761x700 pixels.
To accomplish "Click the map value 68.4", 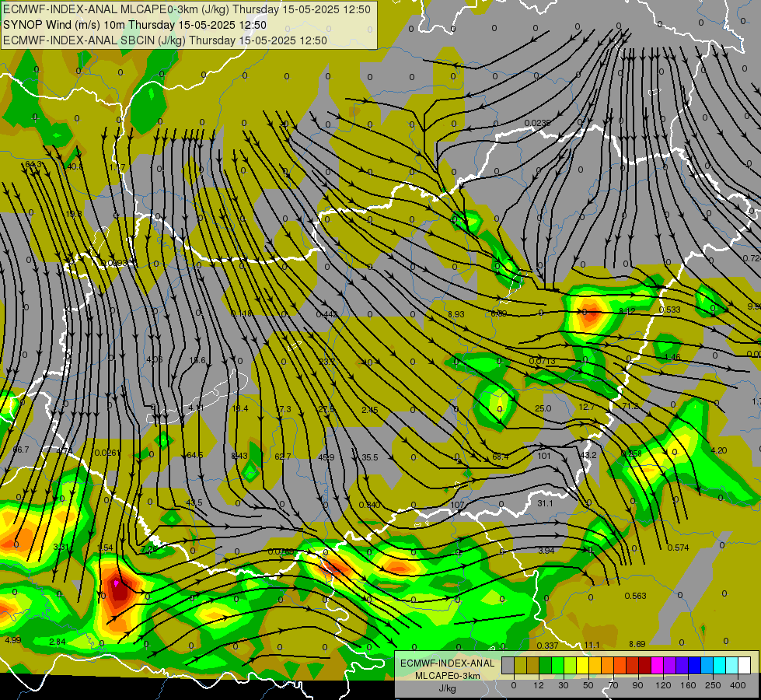I will coord(501,457).
